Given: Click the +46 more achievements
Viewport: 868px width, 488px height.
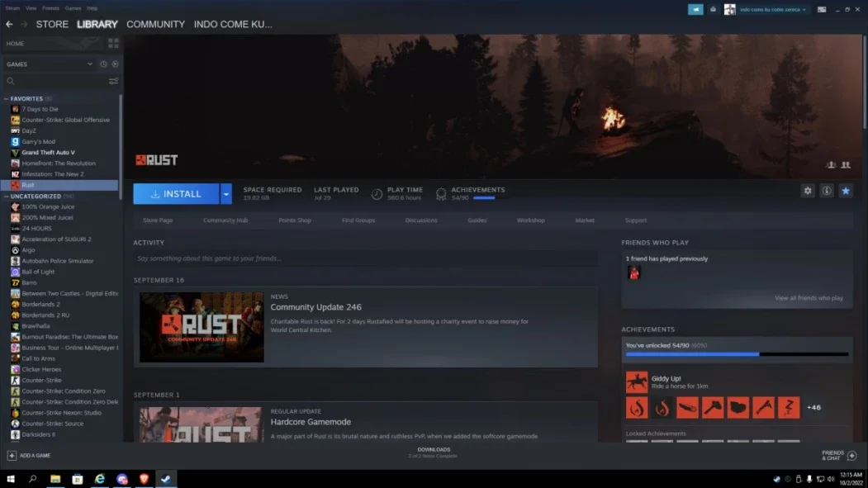Looking at the screenshot, I should point(813,408).
